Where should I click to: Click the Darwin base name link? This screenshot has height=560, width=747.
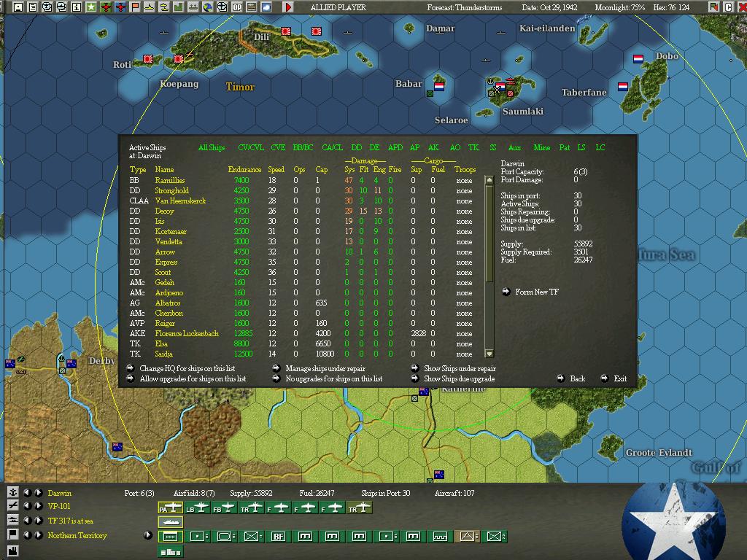click(60, 493)
